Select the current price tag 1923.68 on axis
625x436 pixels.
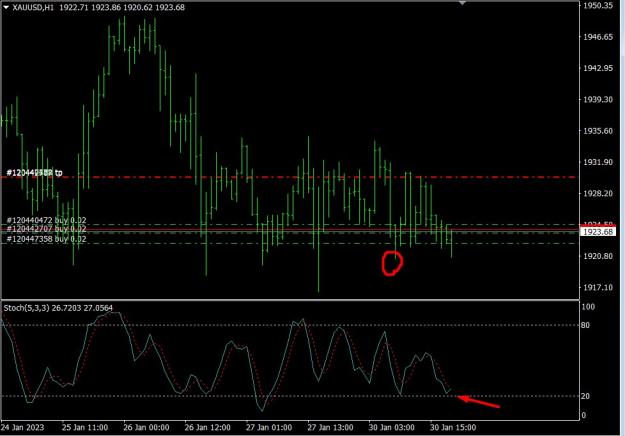click(x=598, y=232)
